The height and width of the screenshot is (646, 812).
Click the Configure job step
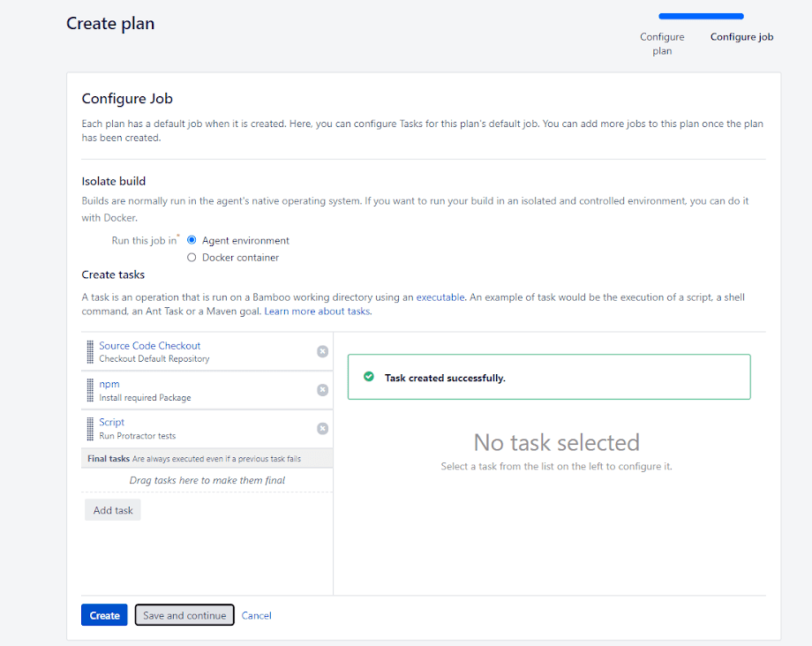[x=741, y=37]
